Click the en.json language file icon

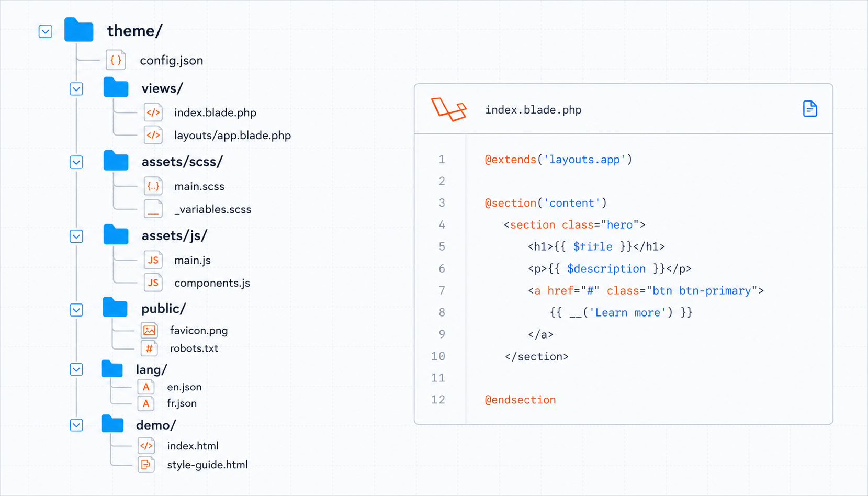[x=146, y=387]
